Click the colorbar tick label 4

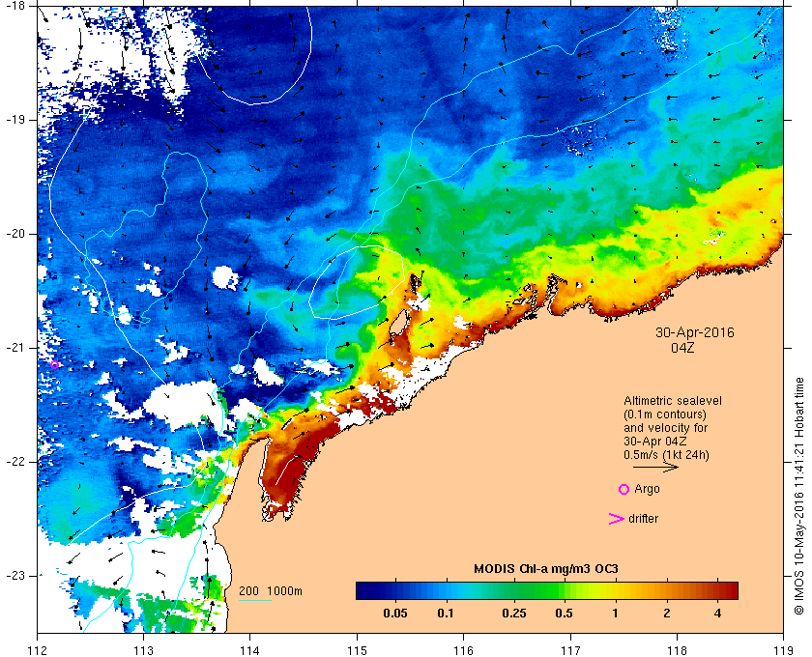[x=717, y=614]
